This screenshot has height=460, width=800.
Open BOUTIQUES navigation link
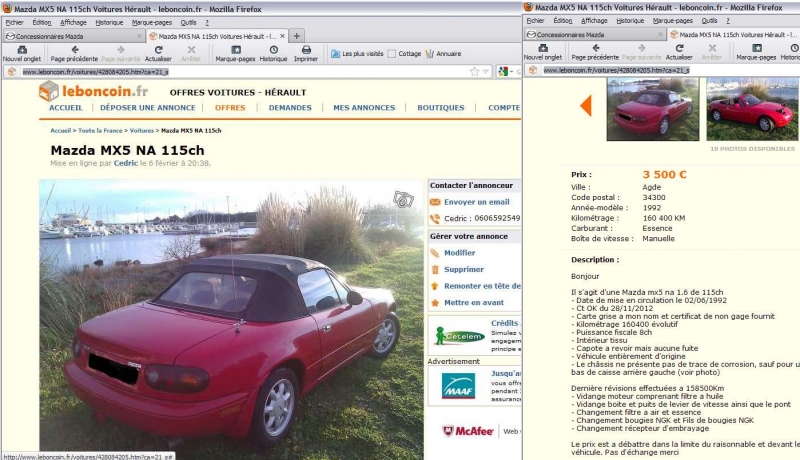(x=441, y=108)
